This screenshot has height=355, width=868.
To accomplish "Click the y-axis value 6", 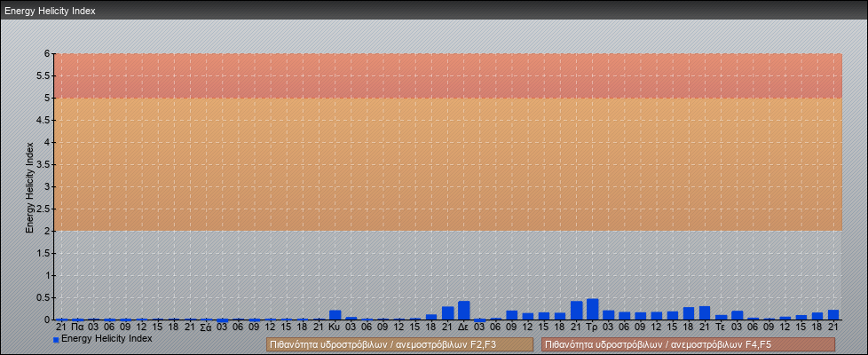I will pos(47,54).
